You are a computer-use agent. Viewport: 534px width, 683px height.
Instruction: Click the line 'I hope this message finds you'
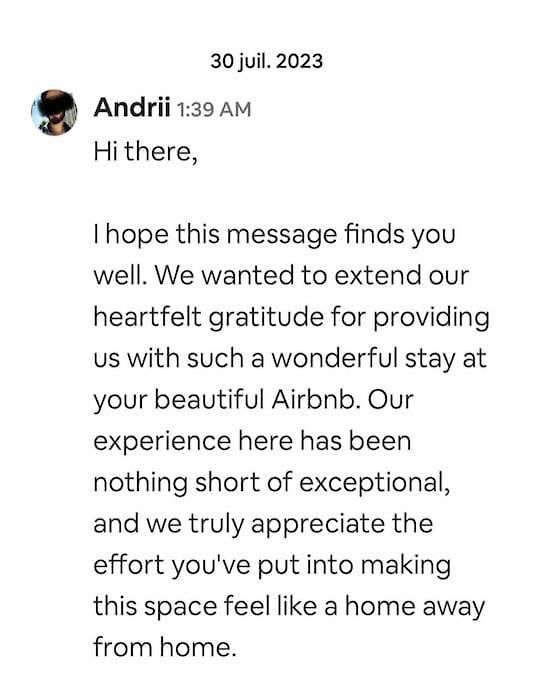[274, 235]
